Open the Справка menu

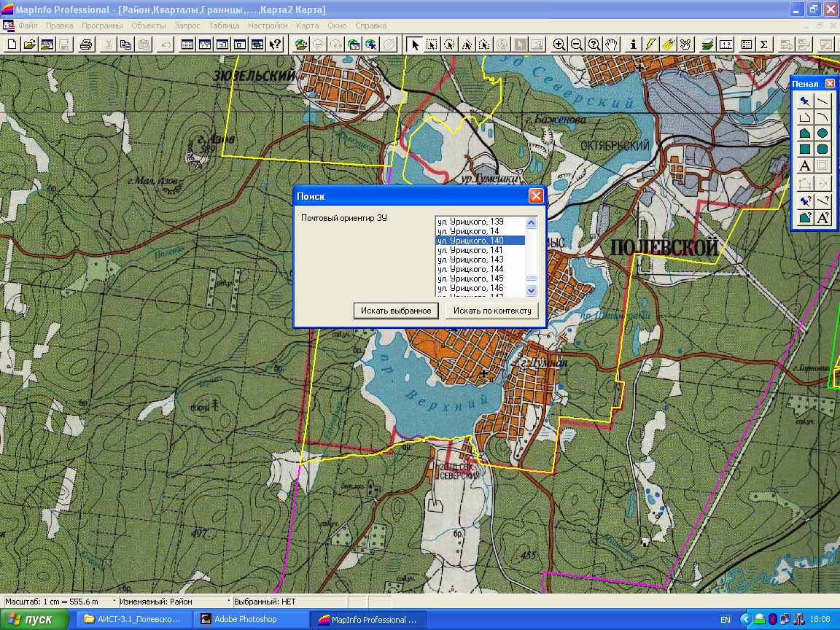pyautogui.click(x=370, y=26)
